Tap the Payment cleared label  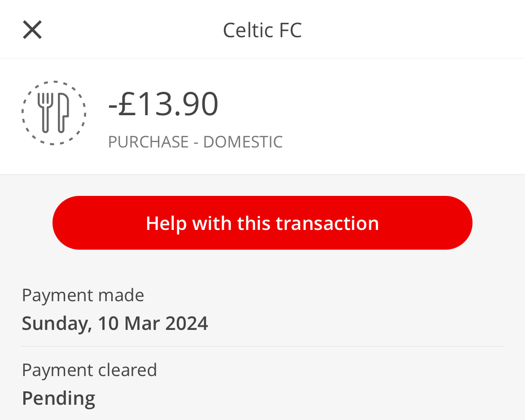tap(89, 370)
